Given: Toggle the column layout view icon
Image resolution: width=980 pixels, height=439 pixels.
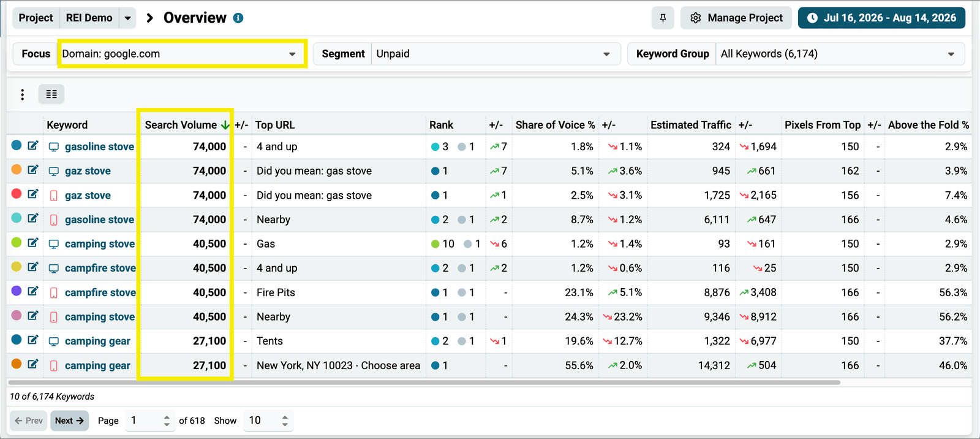Looking at the screenshot, I should 51,94.
